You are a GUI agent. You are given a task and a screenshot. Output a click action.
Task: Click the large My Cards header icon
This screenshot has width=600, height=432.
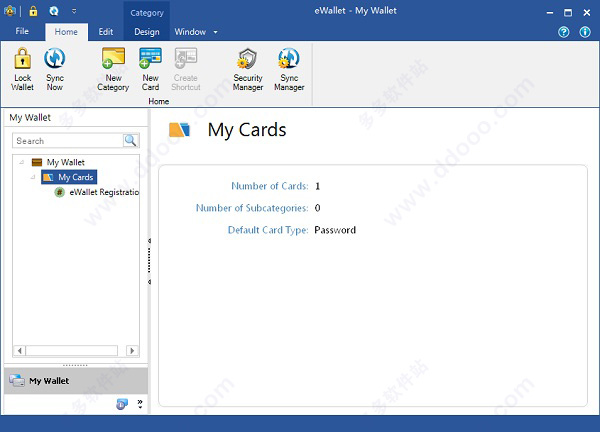[179, 130]
